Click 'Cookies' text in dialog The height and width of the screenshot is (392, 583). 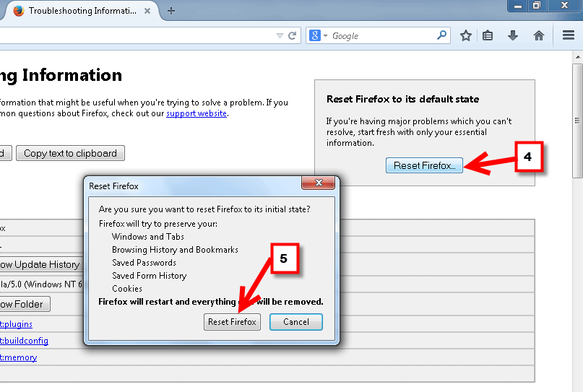tap(127, 289)
